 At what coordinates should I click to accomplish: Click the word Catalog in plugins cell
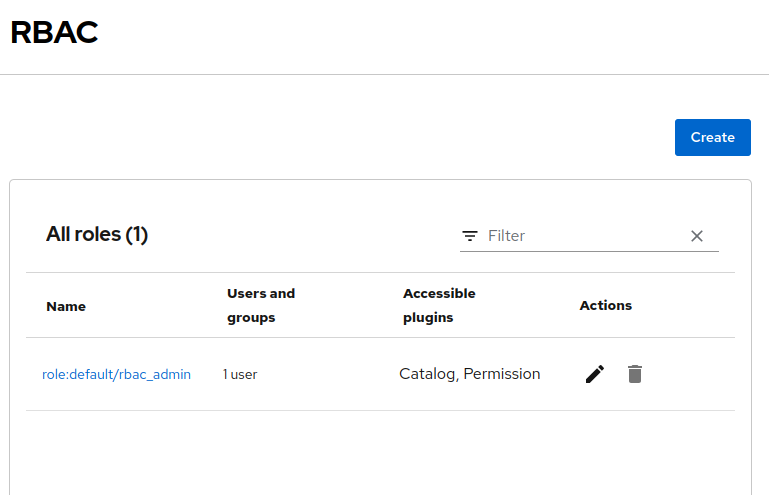pyautogui.click(x=427, y=374)
